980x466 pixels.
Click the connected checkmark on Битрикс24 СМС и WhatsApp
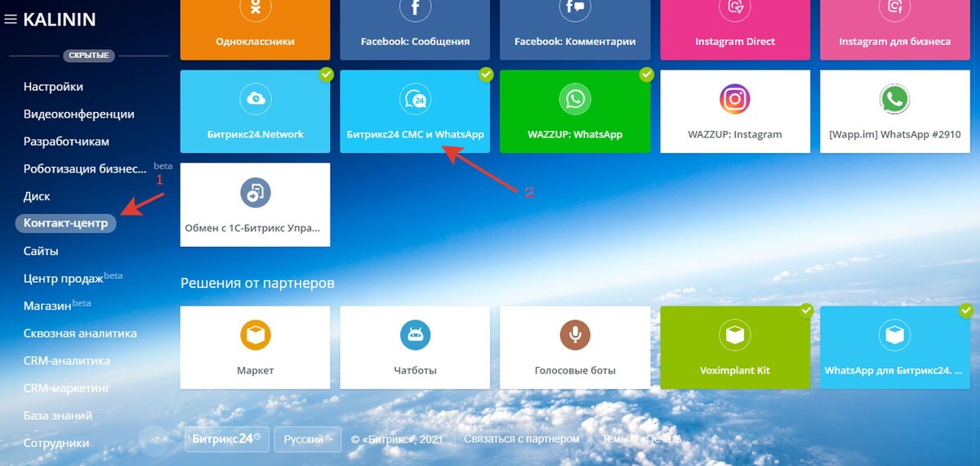click(x=487, y=74)
